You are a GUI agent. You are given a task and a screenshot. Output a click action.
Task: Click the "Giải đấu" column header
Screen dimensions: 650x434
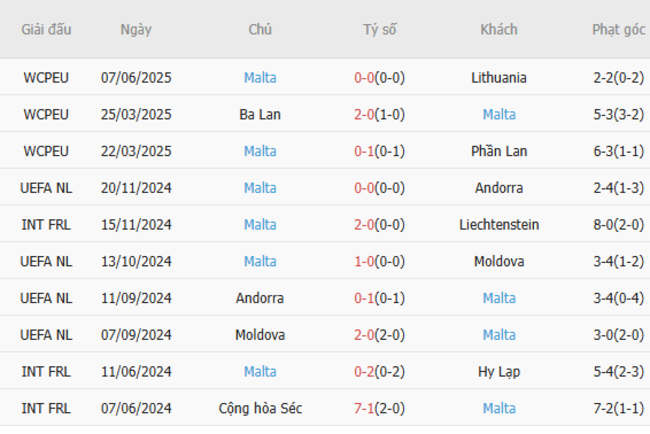pos(46,29)
